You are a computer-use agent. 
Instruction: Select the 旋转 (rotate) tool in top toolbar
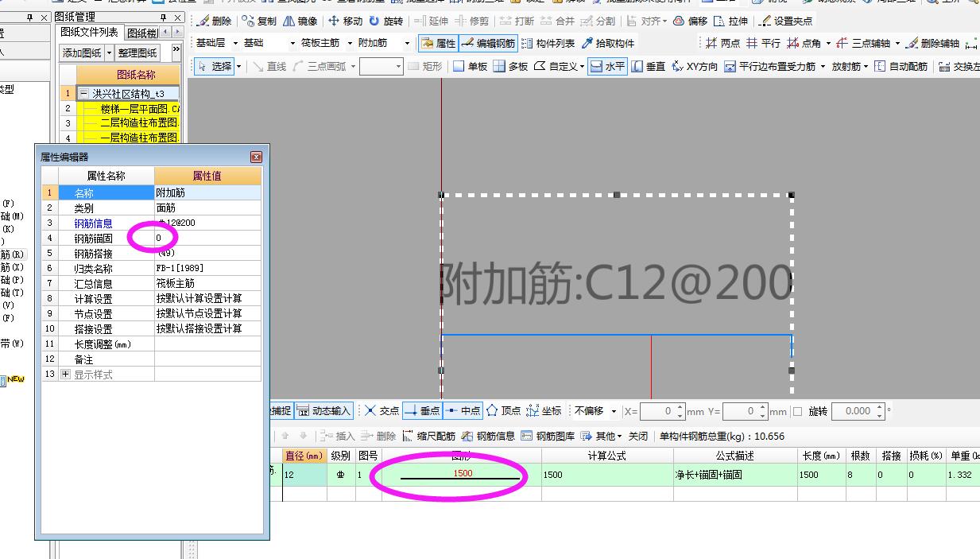point(386,21)
